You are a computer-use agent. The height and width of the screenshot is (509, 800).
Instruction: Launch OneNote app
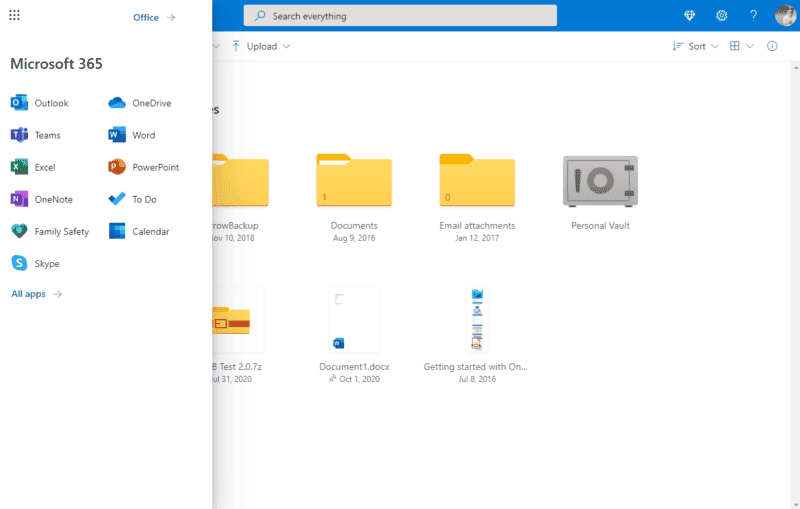(42, 199)
